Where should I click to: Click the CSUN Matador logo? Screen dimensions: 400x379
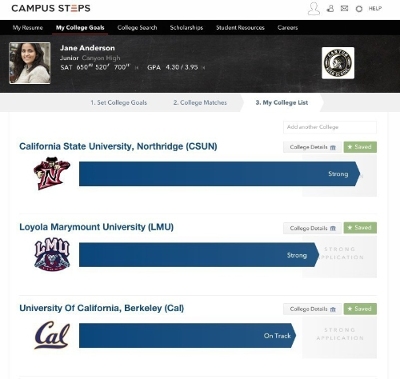(52, 173)
